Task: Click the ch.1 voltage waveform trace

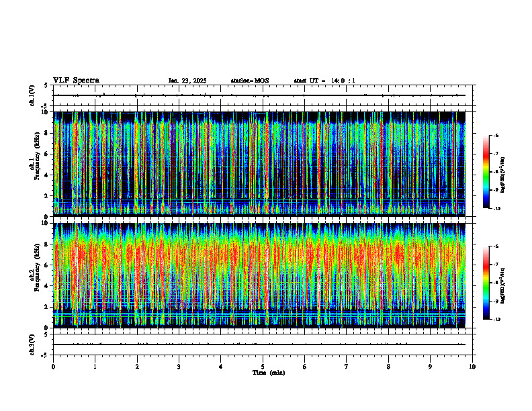Action: tap(259, 95)
